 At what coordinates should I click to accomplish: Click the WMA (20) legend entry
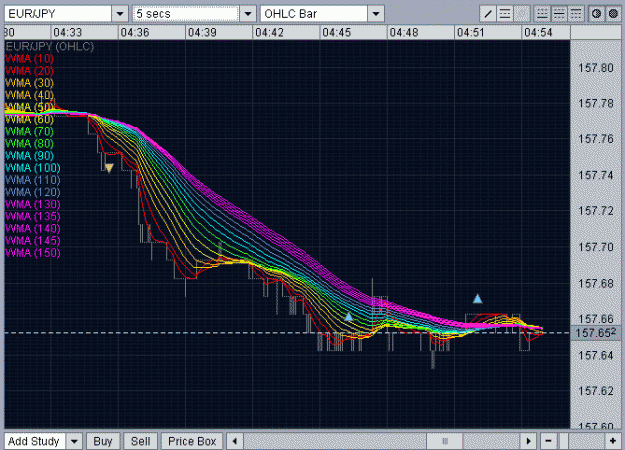coord(29,71)
